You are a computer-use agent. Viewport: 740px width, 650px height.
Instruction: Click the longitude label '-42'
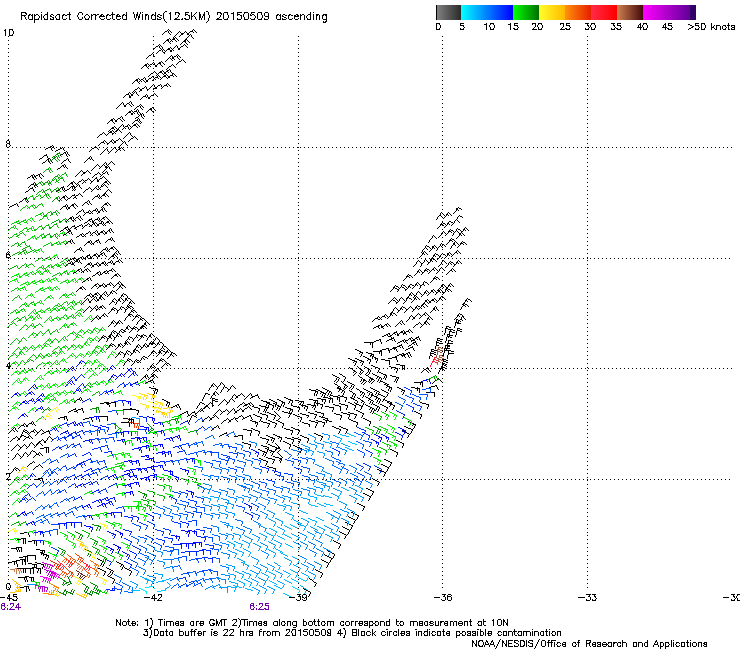pos(153,598)
